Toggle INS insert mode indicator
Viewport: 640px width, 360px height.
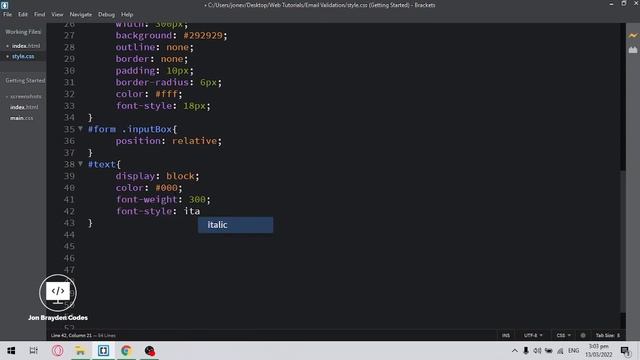[506, 335]
